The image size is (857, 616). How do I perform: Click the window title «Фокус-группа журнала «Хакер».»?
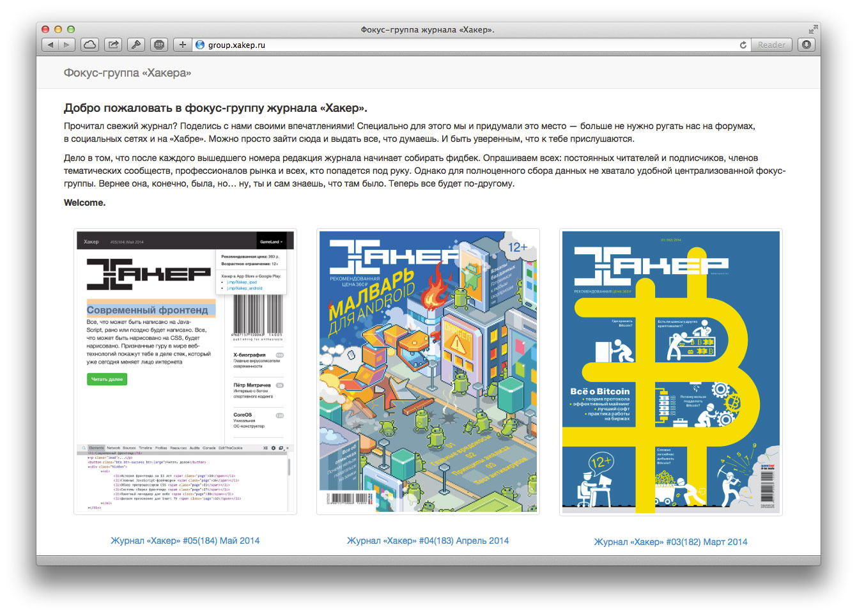(428, 29)
